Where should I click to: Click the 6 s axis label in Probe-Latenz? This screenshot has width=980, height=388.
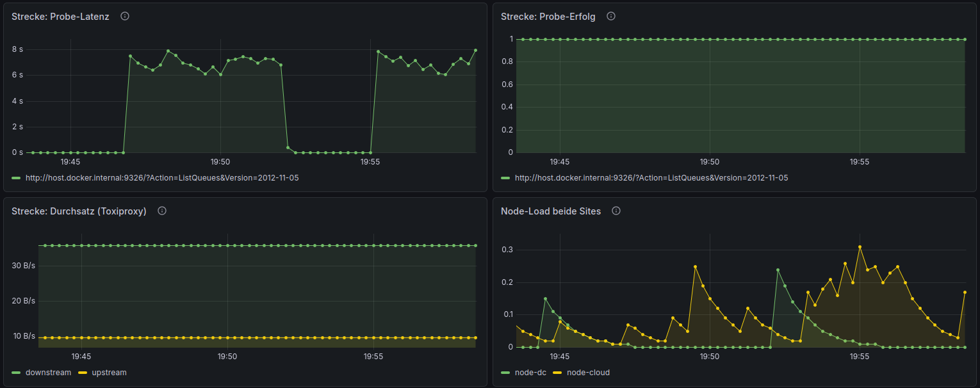pyautogui.click(x=17, y=75)
